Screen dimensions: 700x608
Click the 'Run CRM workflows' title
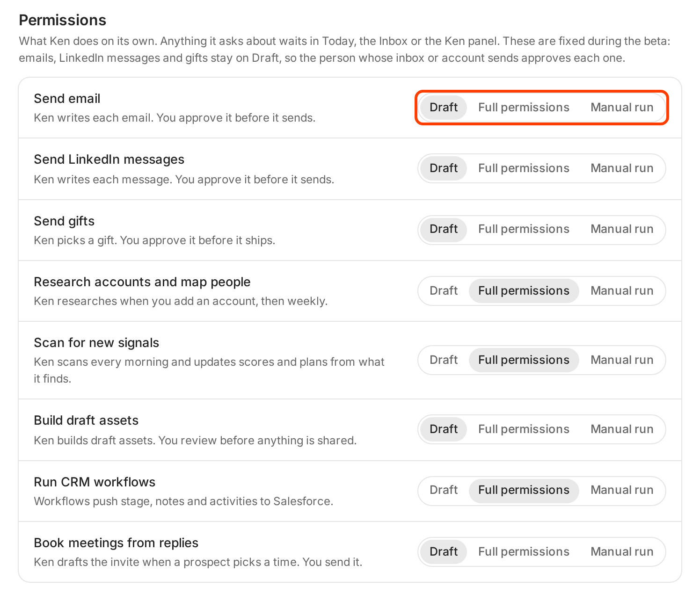coord(95,482)
